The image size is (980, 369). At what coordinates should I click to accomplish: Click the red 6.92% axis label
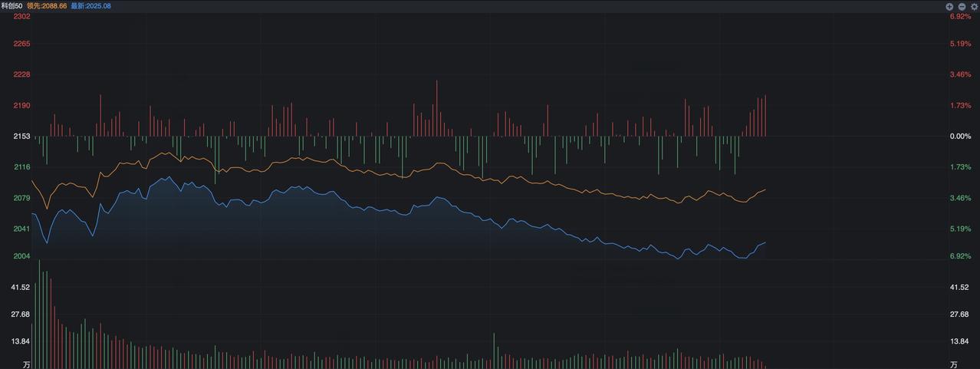tap(960, 16)
